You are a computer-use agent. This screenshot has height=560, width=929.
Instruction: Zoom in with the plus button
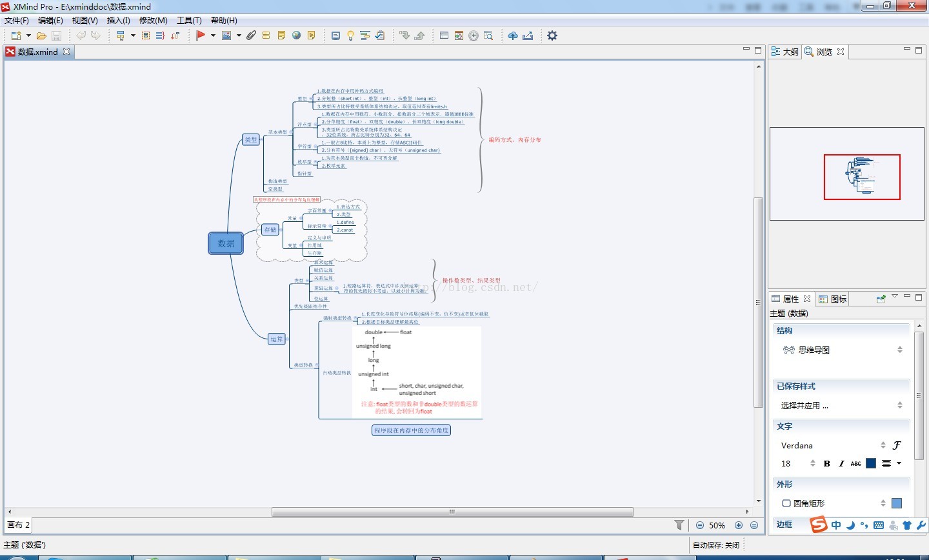[x=739, y=525]
